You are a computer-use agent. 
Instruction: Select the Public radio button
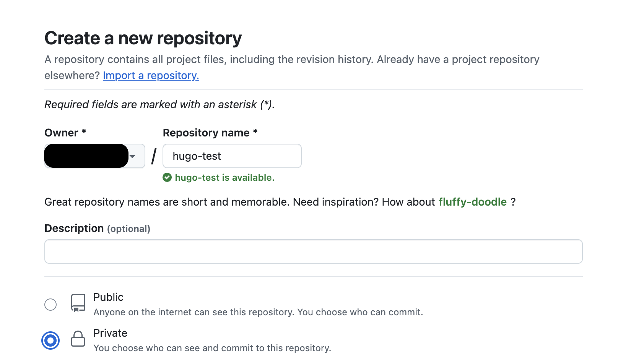pos(50,305)
